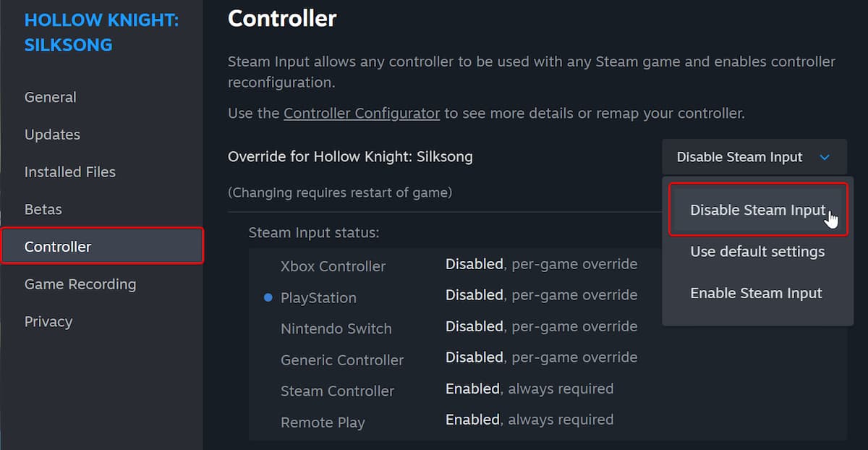
Task: Select the Xbox Controller status row
Action: tap(333, 266)
